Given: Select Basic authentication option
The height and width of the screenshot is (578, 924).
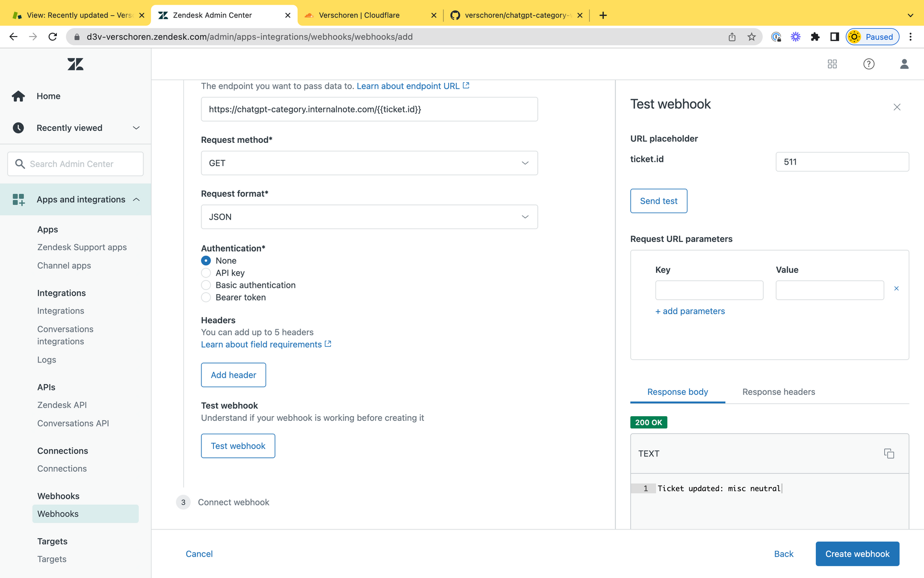Looking at the screenshot, I should [x=206, y=285].
